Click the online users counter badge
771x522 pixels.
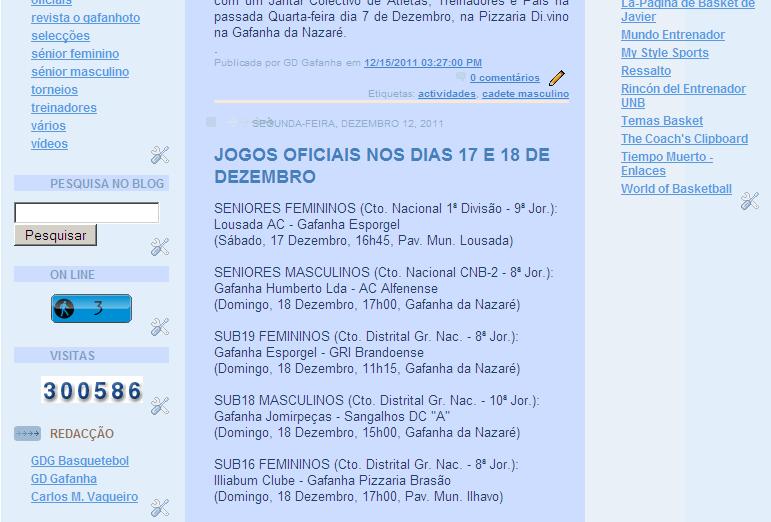point(91,309)
